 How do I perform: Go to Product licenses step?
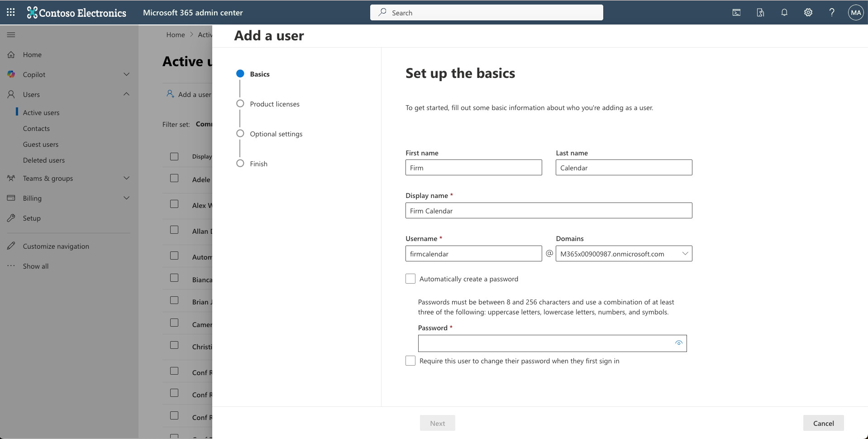pos(268,104)
